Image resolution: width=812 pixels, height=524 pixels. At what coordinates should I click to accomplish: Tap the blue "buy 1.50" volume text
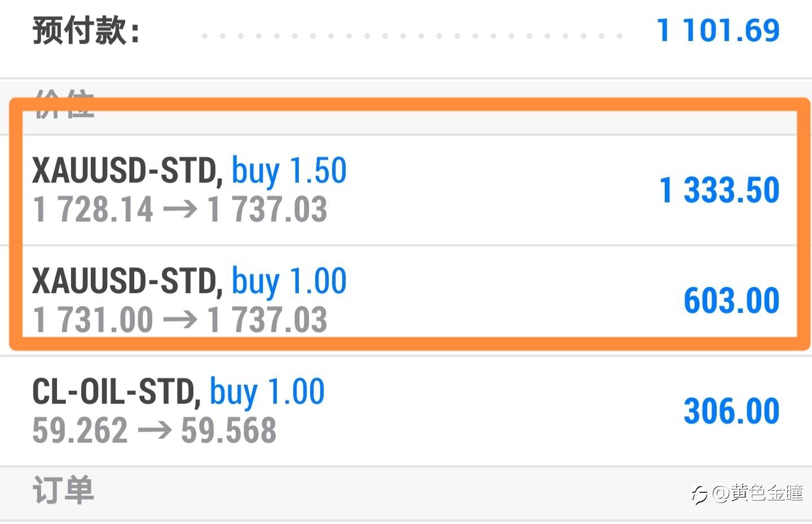289,170
